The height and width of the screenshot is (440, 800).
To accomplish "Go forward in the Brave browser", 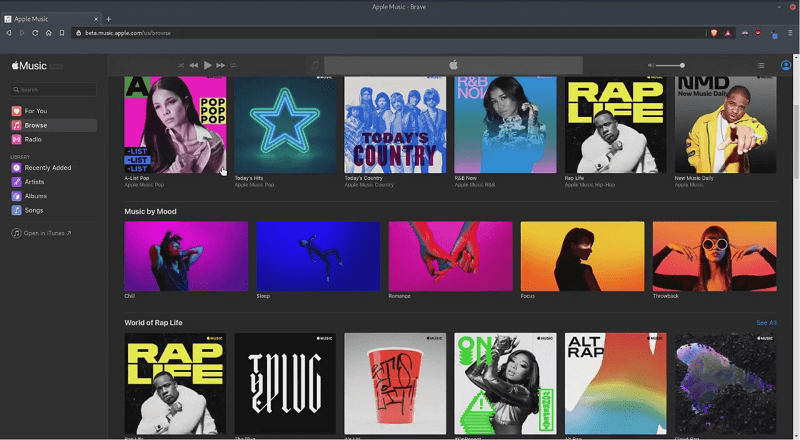I will (22, 33).
